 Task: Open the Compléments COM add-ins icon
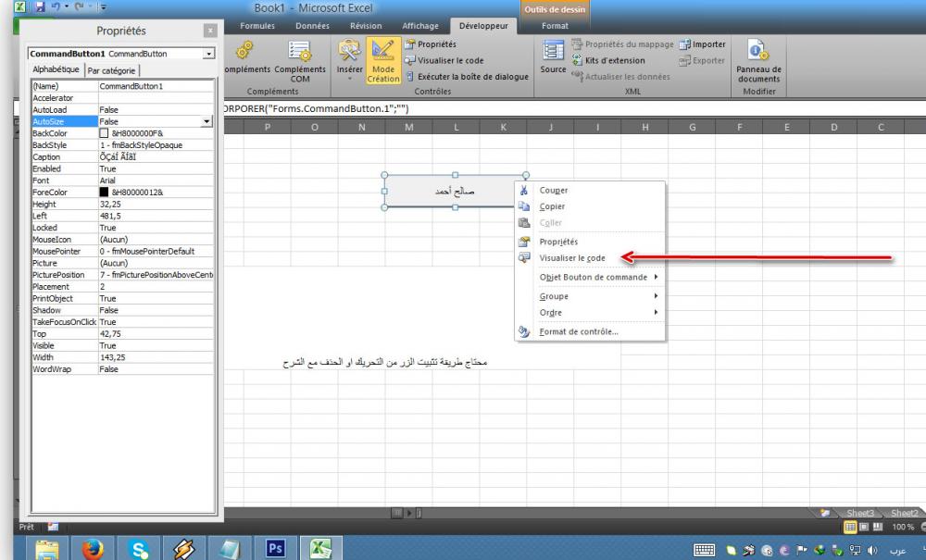(x=300, y=52)
